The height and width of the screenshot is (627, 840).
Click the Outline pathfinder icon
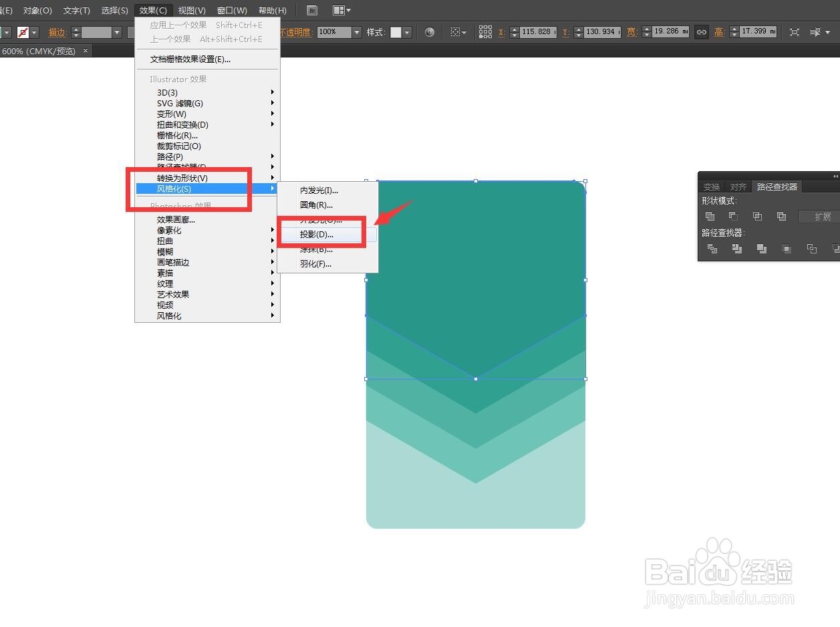pos(811,249)
